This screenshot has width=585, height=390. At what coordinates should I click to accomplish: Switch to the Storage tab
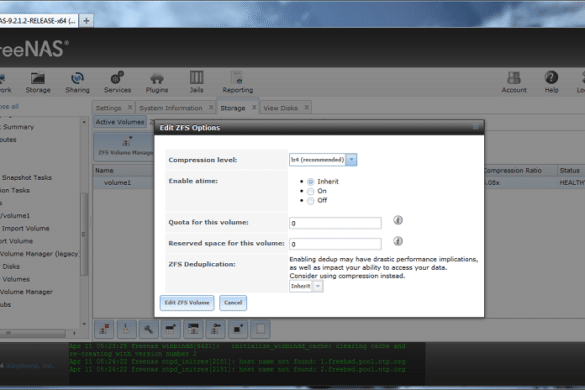tap(233, 108)
